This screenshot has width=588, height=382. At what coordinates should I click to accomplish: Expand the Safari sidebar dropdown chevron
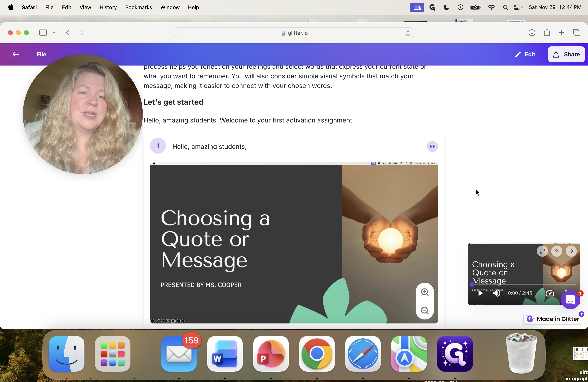point(54,33)
